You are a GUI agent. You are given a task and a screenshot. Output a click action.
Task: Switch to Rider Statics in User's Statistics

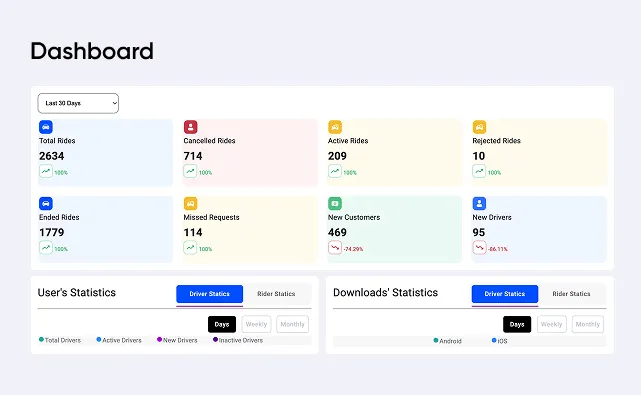tap(276, 294)
